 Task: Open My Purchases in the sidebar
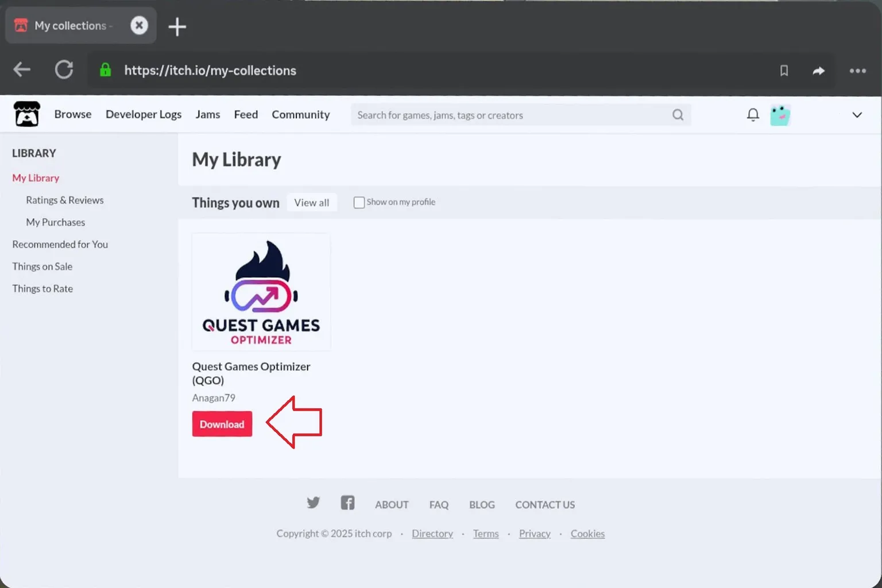click(55, 222)
